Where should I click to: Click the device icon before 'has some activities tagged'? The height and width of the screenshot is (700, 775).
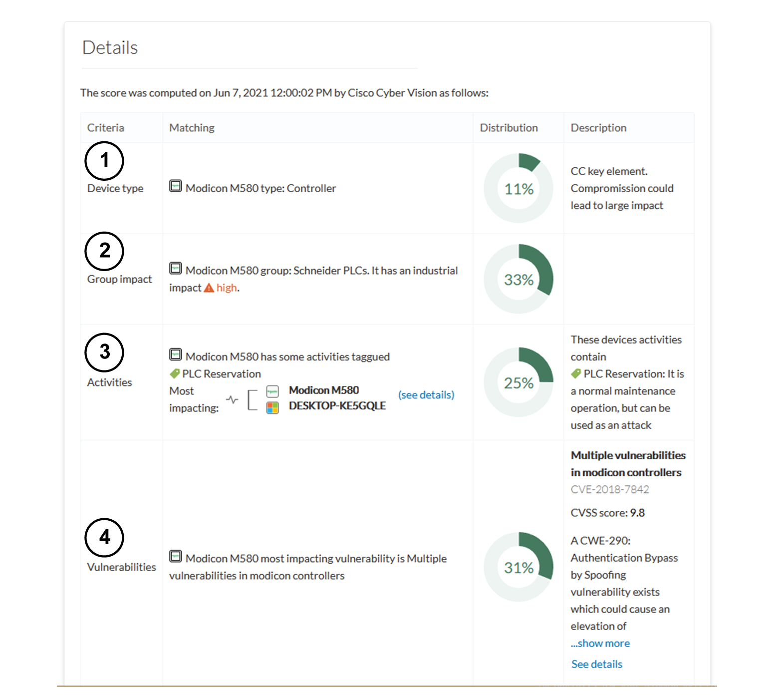(175, 354)
